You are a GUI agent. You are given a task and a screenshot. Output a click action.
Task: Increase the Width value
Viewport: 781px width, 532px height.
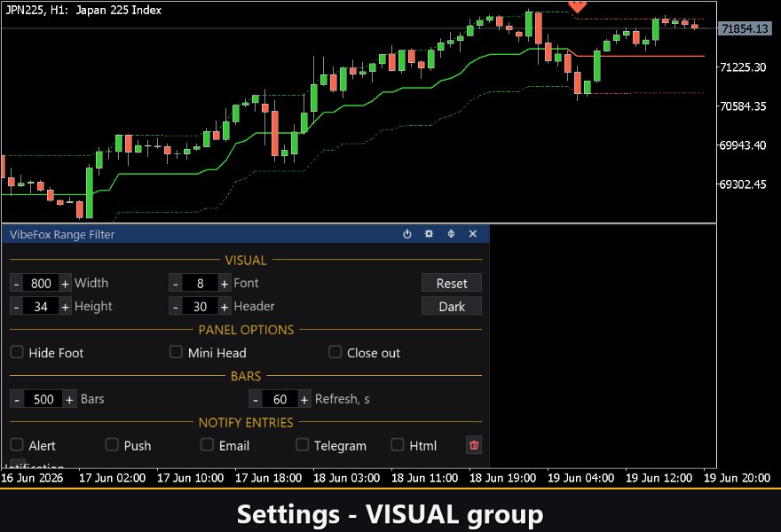[x=66, y=283]
